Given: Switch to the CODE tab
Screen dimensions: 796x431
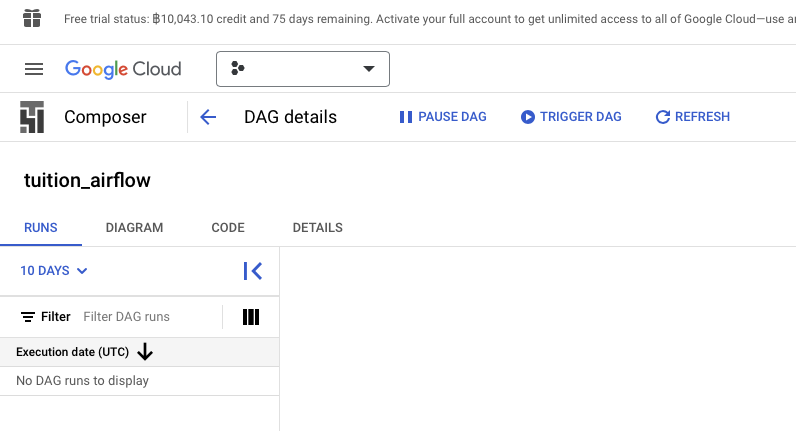Looking at the screenshot, I should point(228,228).
